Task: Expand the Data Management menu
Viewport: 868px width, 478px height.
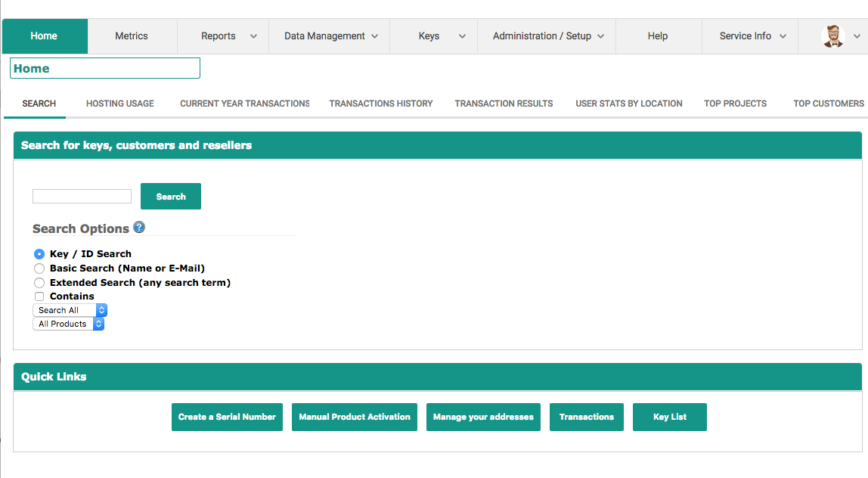Action: (x=330, y=36)
